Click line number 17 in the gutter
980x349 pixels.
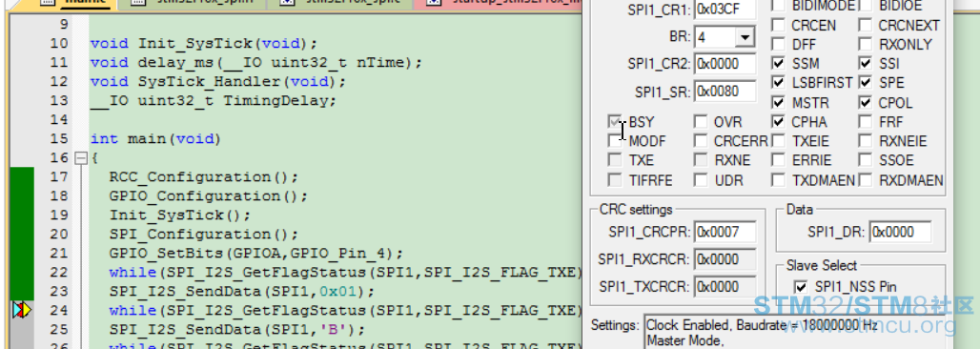(x=59, y=177)
